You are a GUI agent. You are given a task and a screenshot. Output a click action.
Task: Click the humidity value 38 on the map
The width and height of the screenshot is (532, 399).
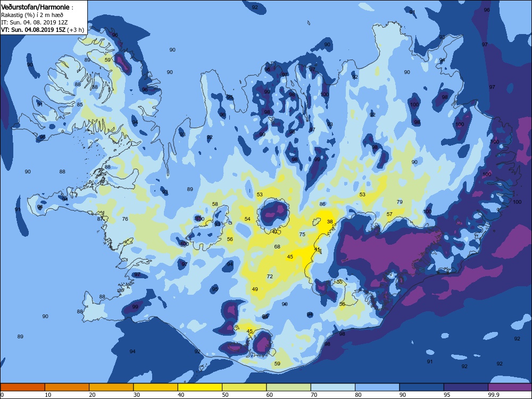330,221
